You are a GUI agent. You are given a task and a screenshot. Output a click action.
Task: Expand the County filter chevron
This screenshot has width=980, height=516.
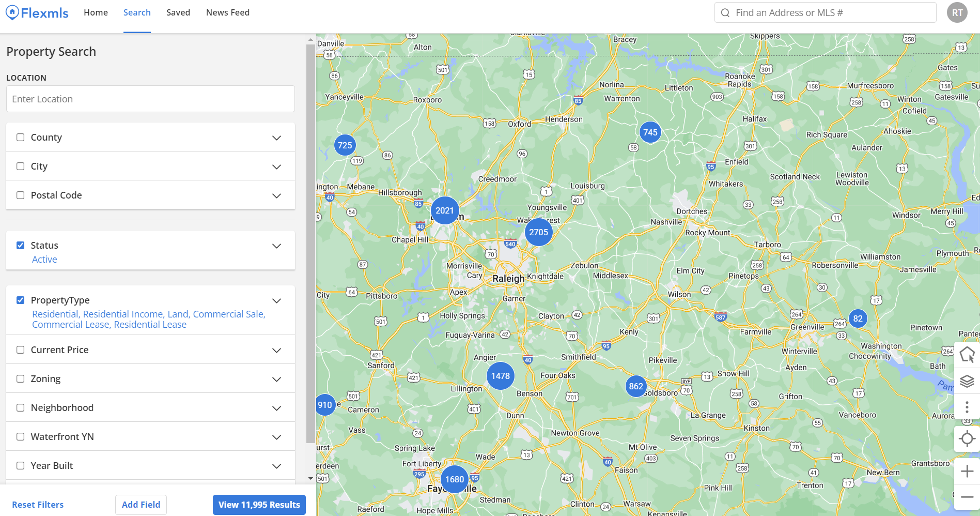[x=277, y=138]
